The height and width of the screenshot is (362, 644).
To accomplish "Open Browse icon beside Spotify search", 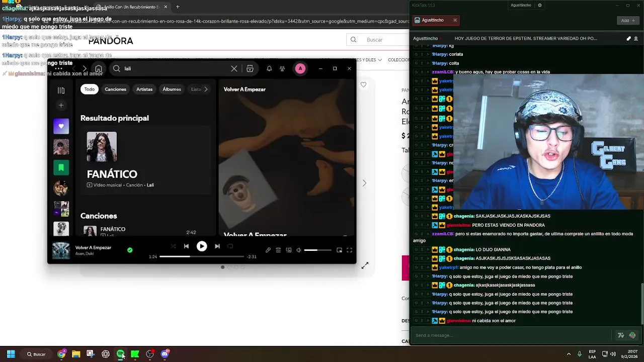I will click(250, 69).
